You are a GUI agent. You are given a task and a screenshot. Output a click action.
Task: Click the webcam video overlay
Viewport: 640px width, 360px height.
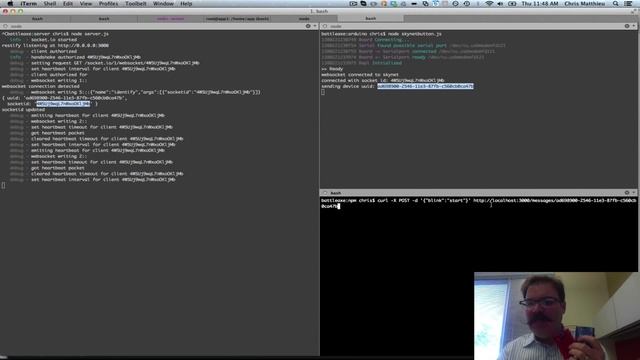click(x=557, y=316)
